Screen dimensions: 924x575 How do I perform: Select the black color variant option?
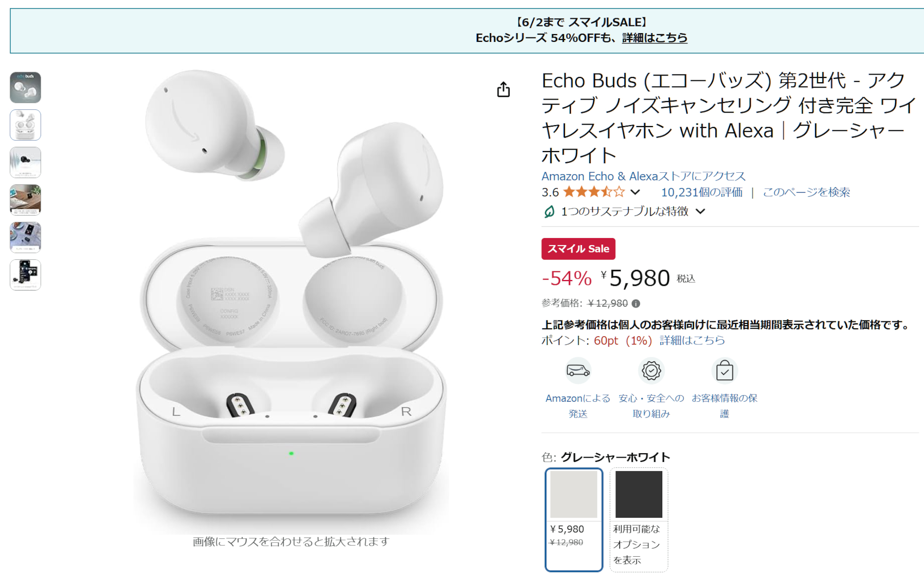pyautogui.click(x=639, y=494)
